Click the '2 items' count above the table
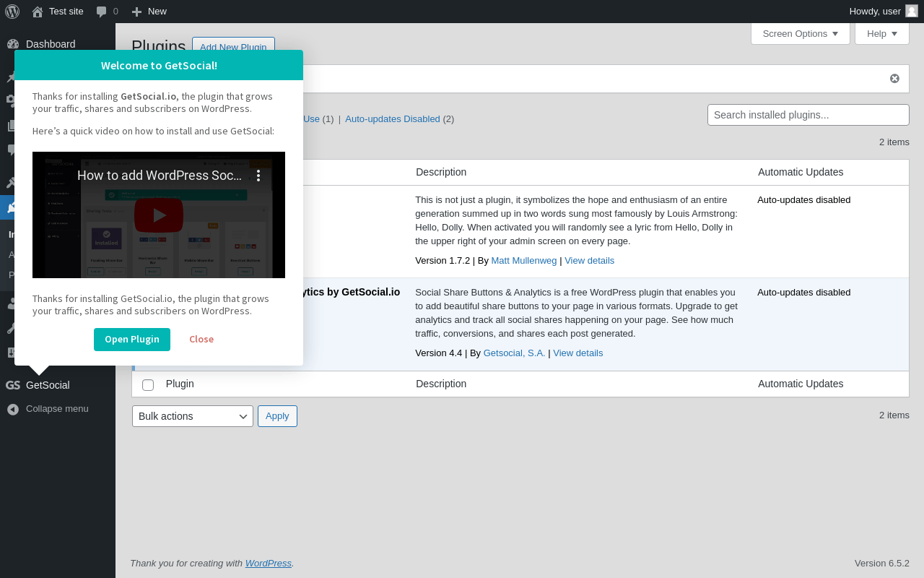The width and height of the screenshot is (924, 578). click(x=894, y=142)
